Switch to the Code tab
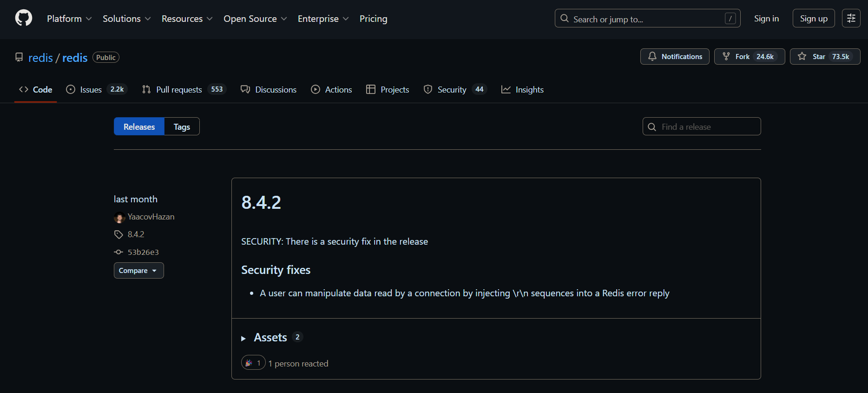The image size is (868, 393). (x=35, y=89)
